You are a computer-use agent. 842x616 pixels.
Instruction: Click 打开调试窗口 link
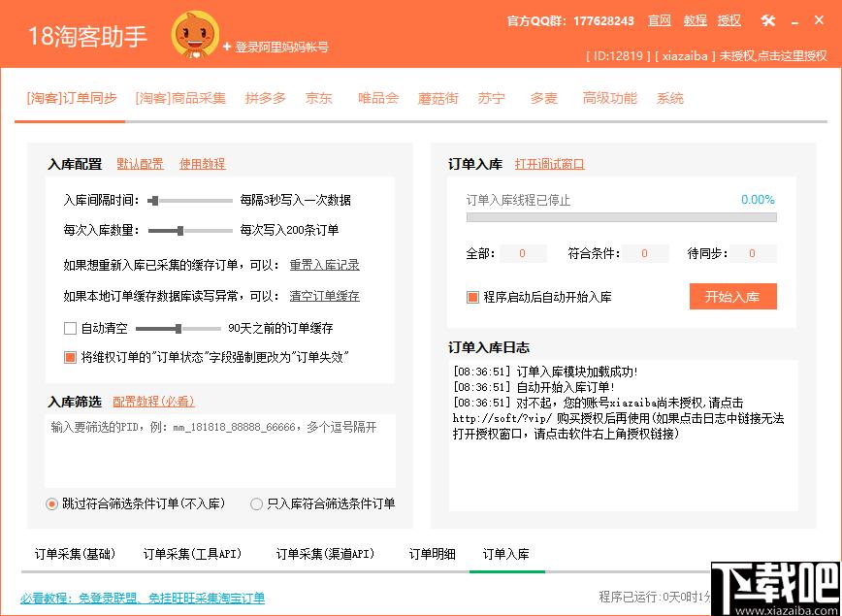(x=549, y=164)
